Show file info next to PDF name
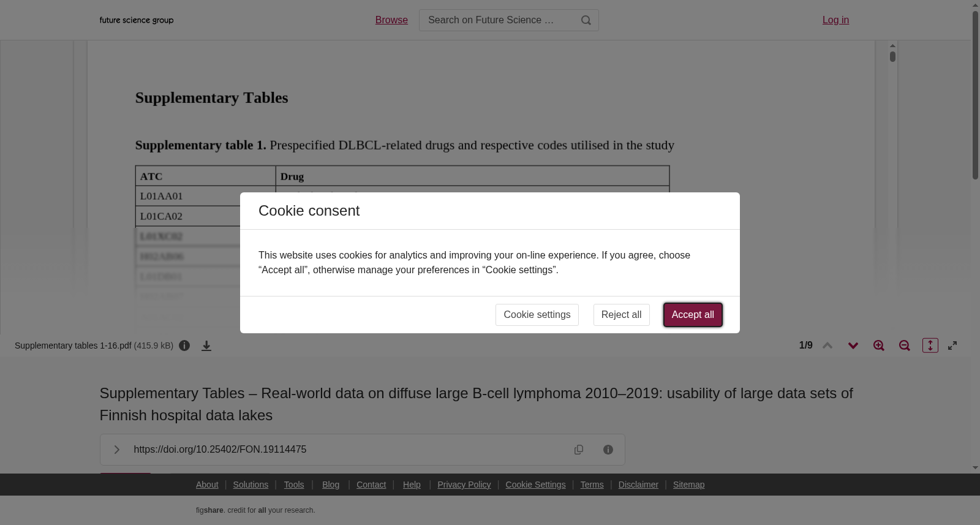This screenshot has height=525, width=980. pos(184,346)
